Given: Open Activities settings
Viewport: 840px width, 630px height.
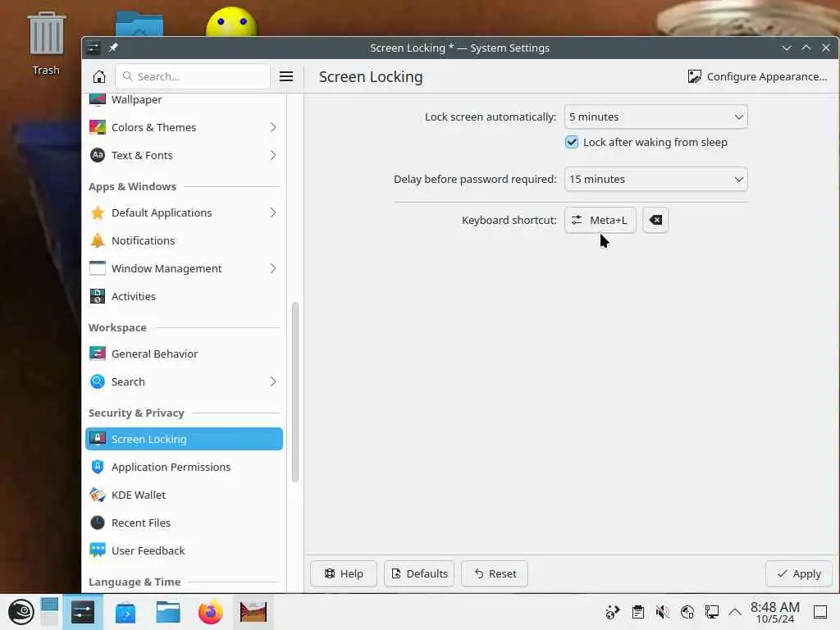Looking at the screenshot, I should click(x=184, y=296).
